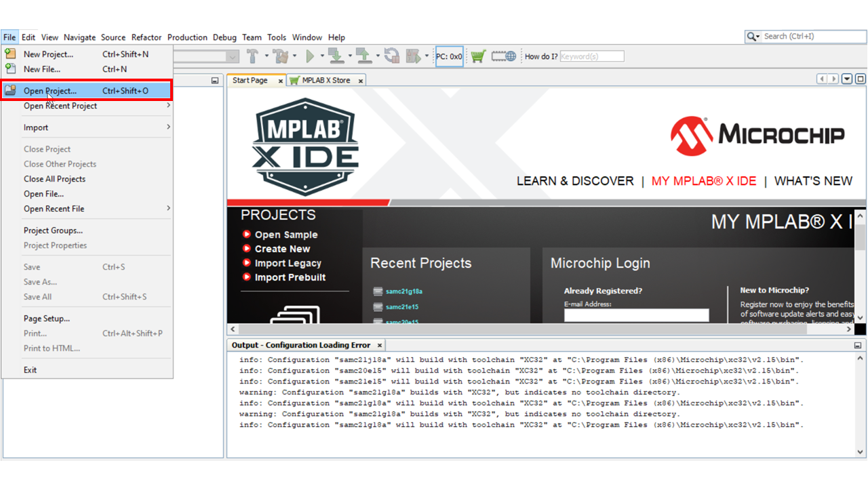868x488 pixels.
Task: Click the Make and Program Device icon
Action: tap(335, 56)
